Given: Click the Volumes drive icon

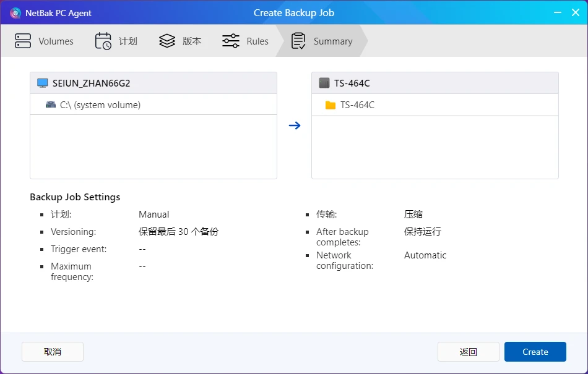Looking at the screenshot, I should tap(23, 41).
